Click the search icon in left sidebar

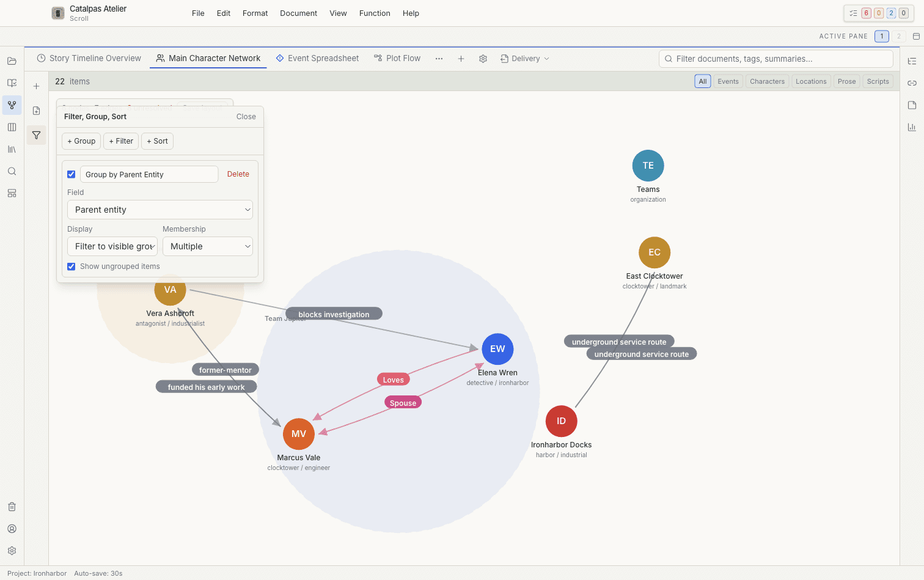(x=12, y=171)
